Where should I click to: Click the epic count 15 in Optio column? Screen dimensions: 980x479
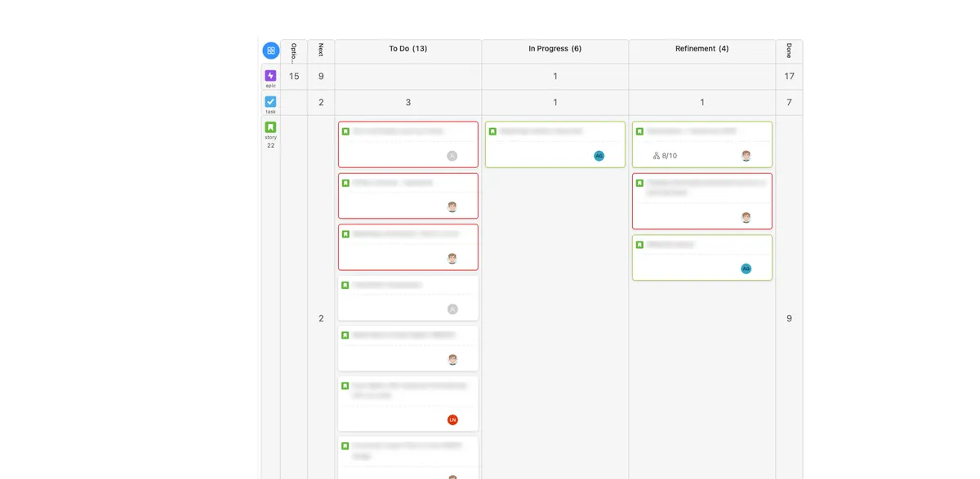[294, 77]
